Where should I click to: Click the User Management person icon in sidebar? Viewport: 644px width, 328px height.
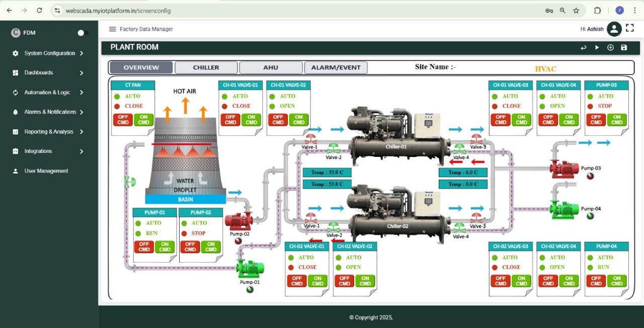click(16, 171)
